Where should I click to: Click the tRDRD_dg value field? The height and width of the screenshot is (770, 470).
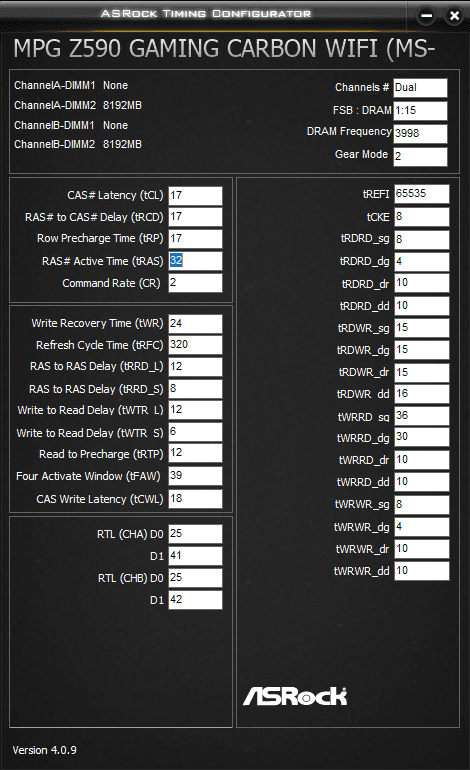point(422,262)
